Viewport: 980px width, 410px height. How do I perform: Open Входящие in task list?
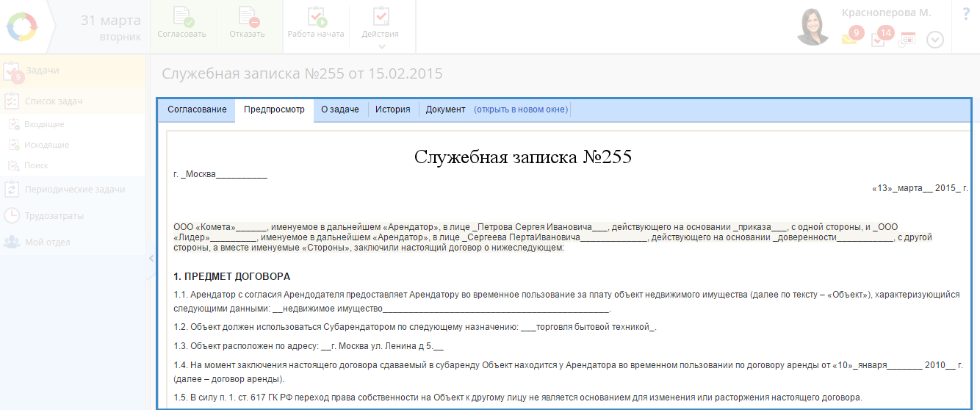tap(44, 125)
